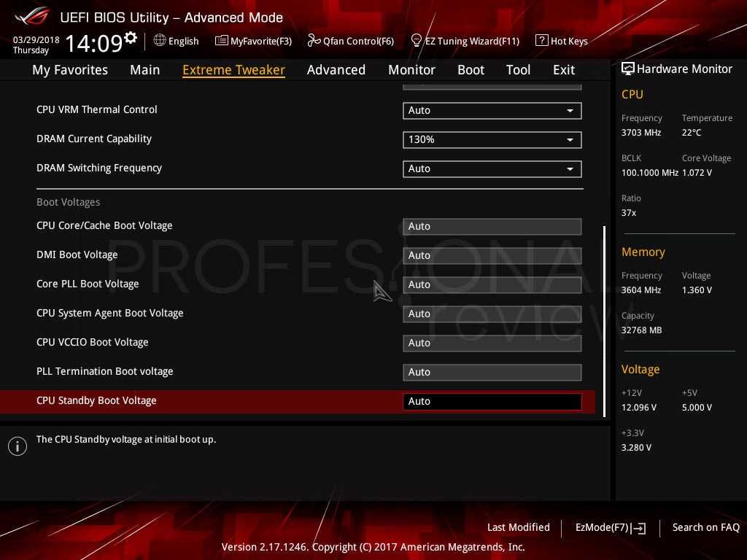Open the Advanced tab

point(336,70)
